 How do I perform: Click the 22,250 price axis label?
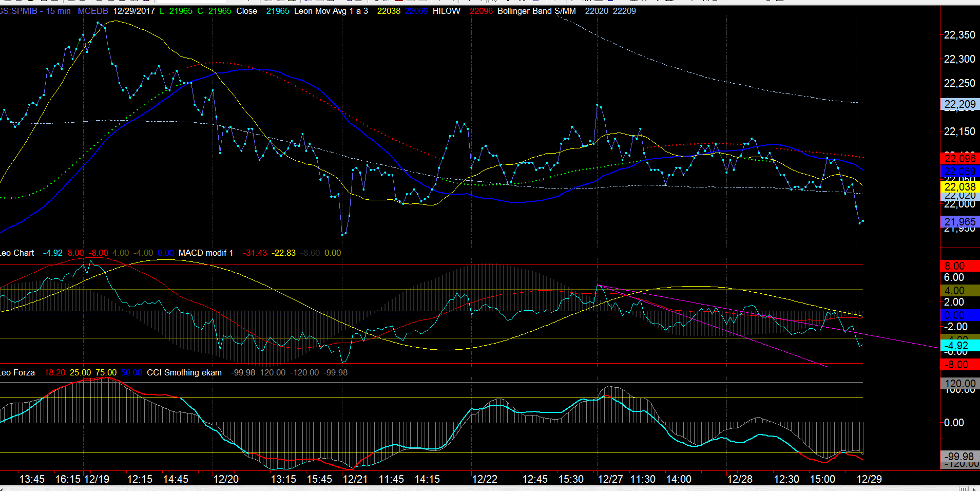(959, 83)
